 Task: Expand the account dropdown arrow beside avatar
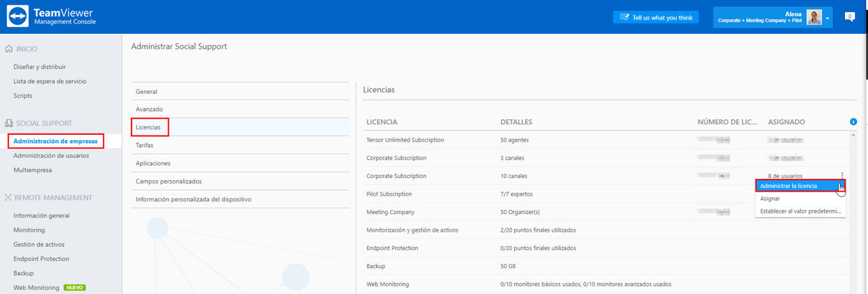pyautogui.click(x=827, y=18)
